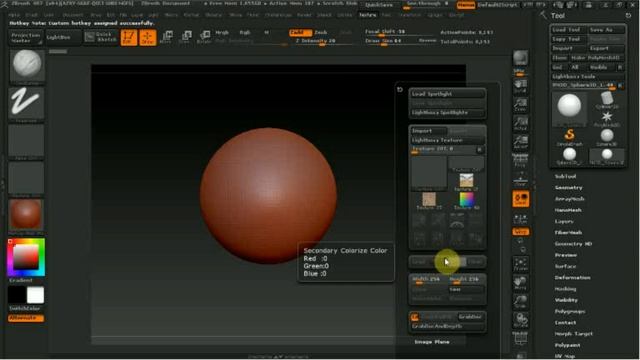Toggle the Zsub mode
The height and width of the screenshot is (360, 640).
point(321,32)
